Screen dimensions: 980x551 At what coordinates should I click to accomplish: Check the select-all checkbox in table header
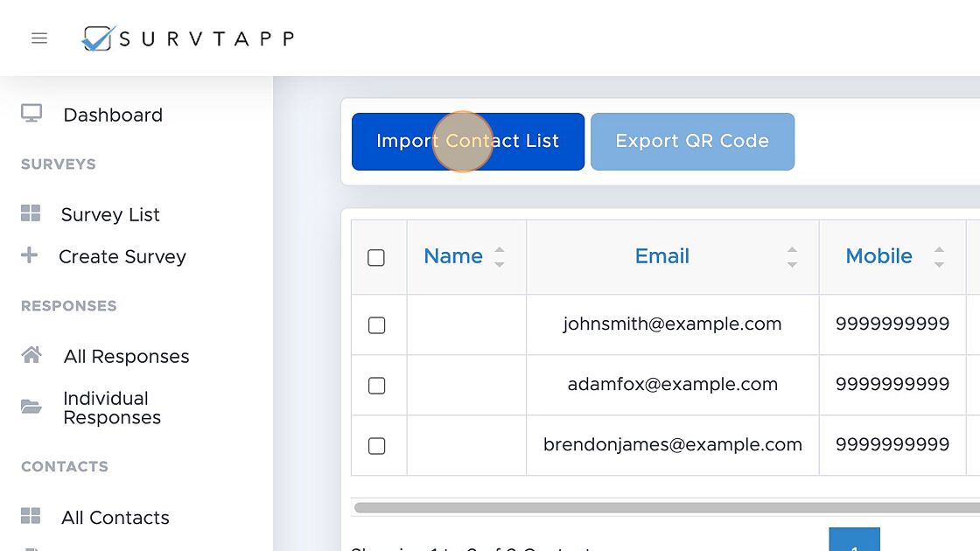coord(376,257)
